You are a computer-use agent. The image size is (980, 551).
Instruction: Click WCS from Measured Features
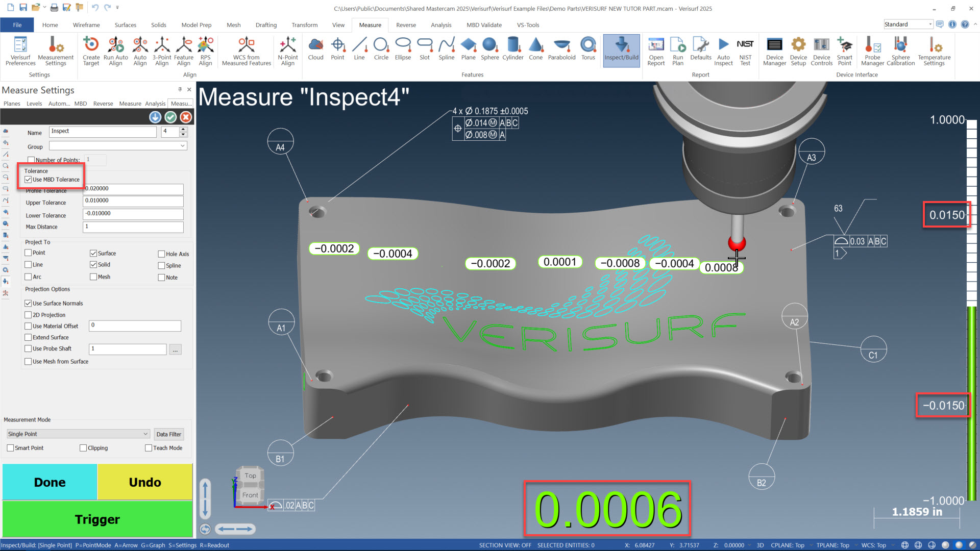tap(247, 51)
